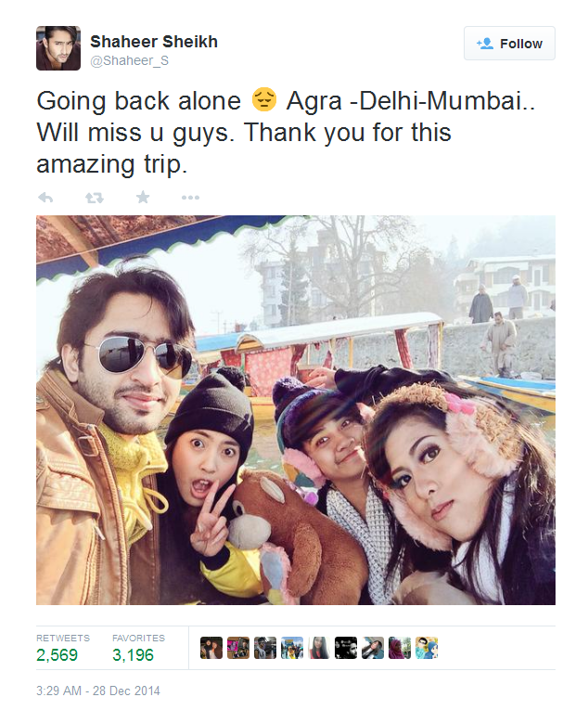Follow Shaheer Sheikh's account

(509, 44)
